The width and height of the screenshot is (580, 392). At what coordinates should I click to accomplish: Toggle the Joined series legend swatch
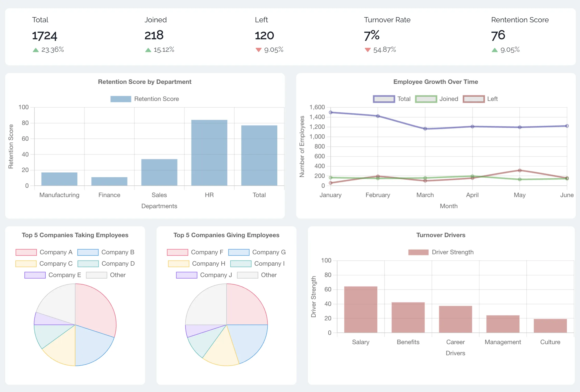click(426, 99)
